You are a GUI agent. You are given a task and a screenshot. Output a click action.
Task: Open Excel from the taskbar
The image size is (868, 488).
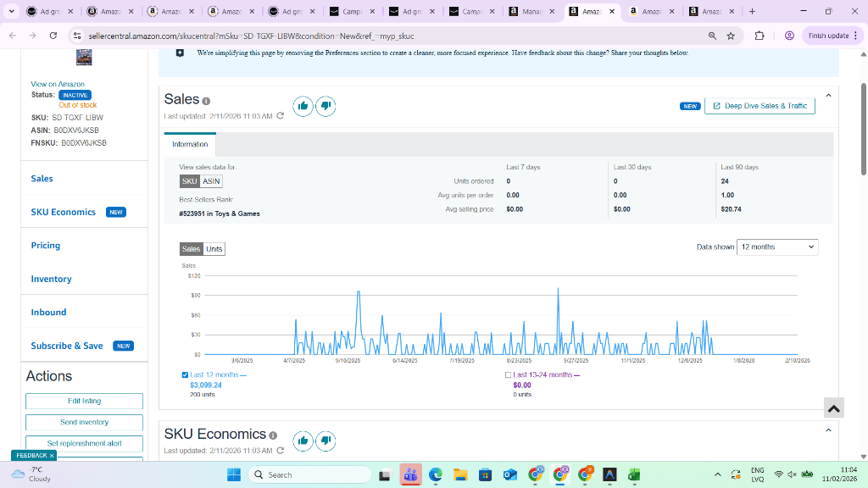click(634, 474)
